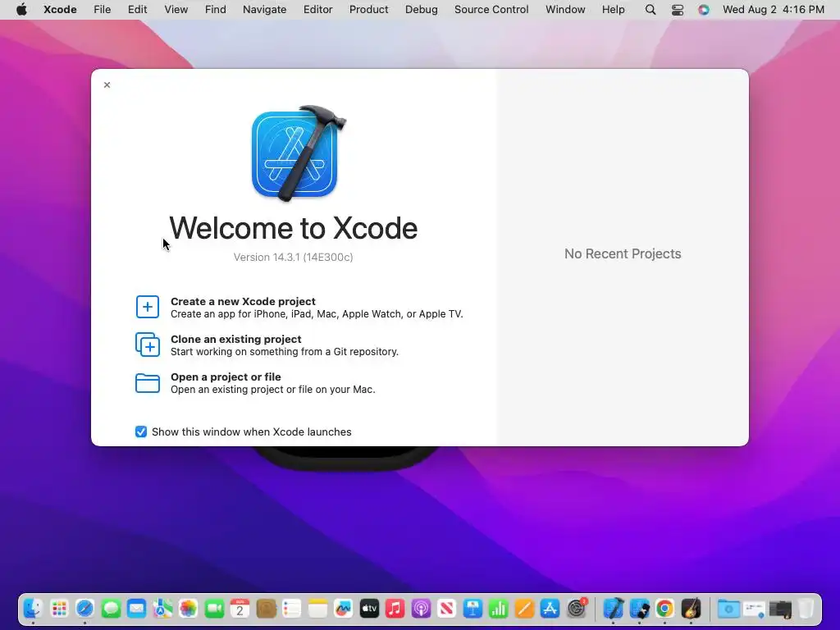
Task: Click the Siri icon in menu bar
Action: pos(704,10)
